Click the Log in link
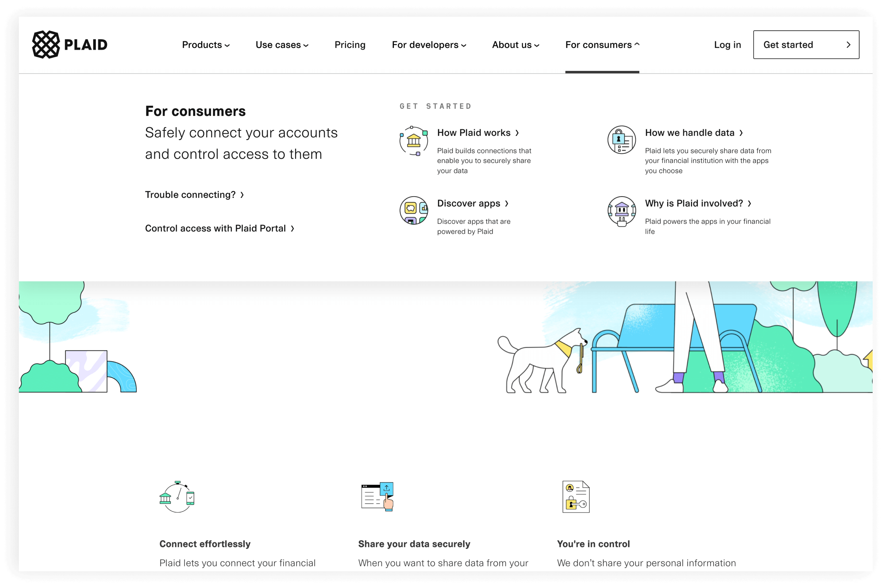The image size is (891, 588). pyautogui.click(x=727, y=45)
